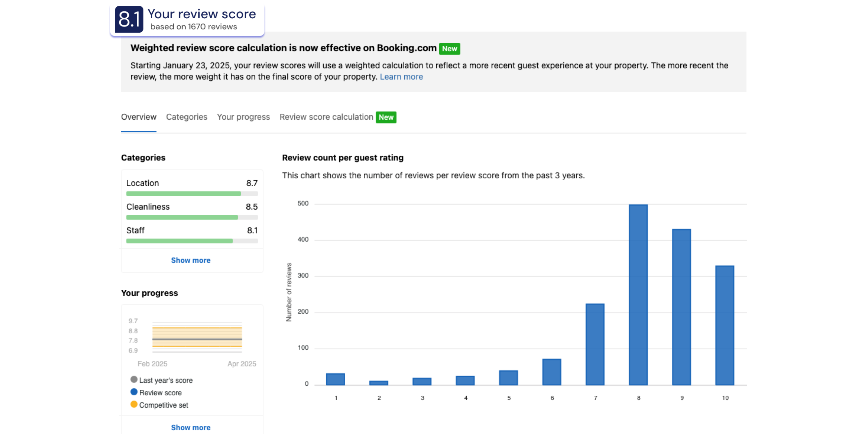Click the bar for rating 1 in the chart
The image size is (868, 434).
336,379
